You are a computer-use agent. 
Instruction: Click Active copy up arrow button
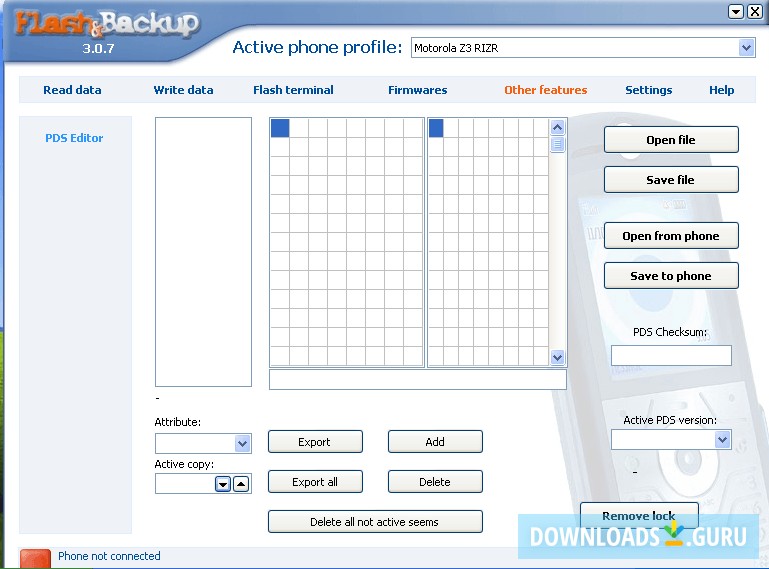241,484
